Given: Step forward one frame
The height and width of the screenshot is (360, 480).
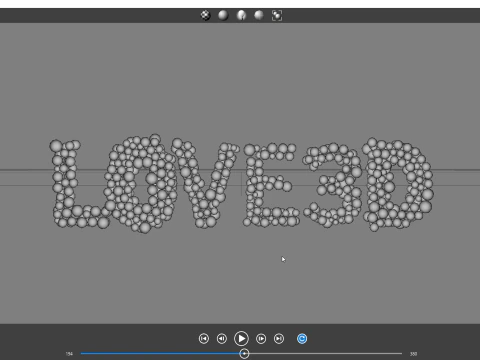Looking at the screenshot, I should 261,339.
